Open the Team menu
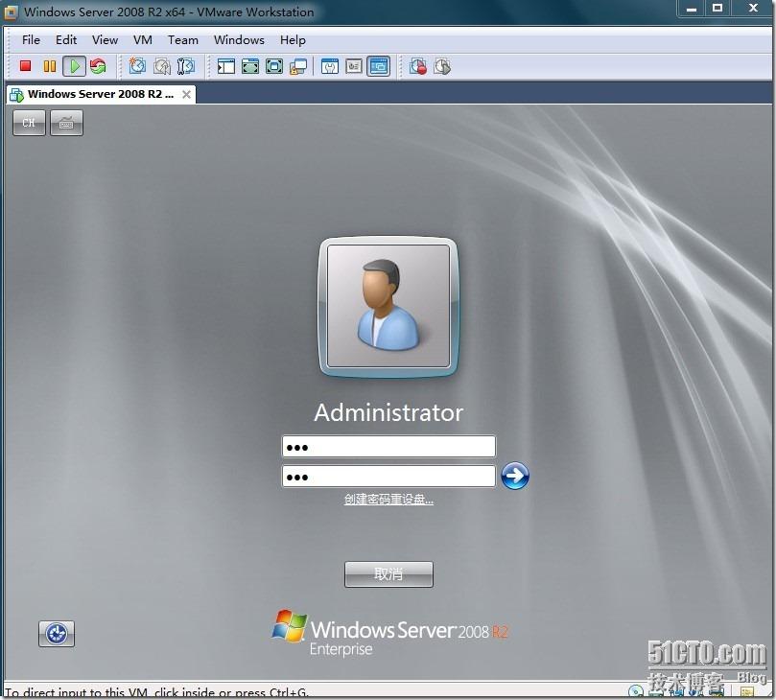 182,40
